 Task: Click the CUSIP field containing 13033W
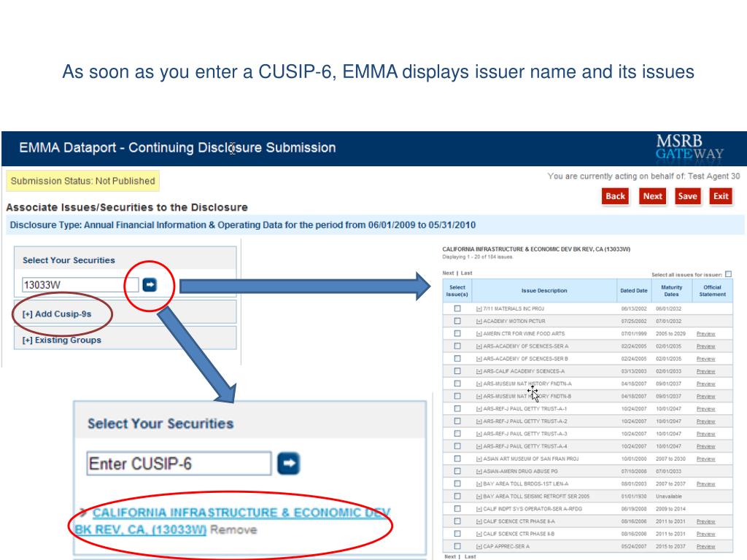click(80, 285)
